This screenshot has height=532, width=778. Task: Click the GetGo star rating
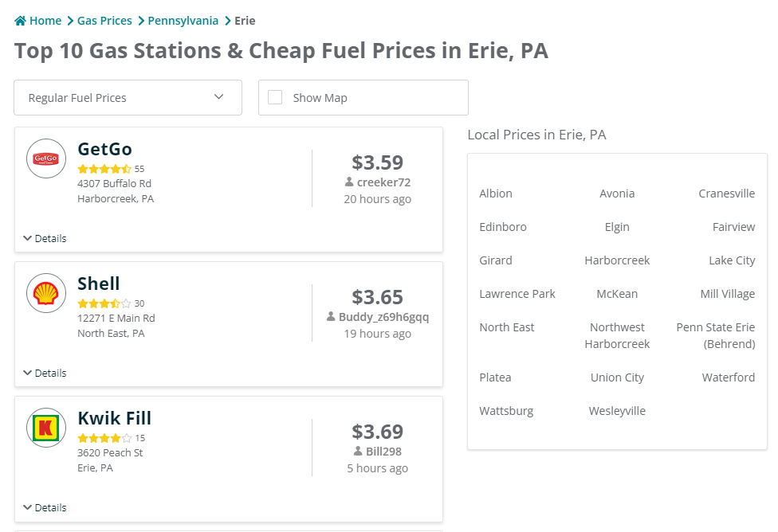[104, 169]
